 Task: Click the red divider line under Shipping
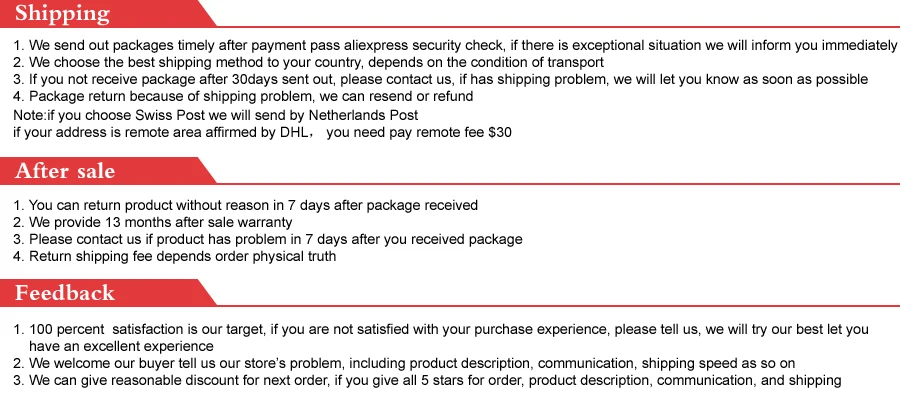point(558,26)
